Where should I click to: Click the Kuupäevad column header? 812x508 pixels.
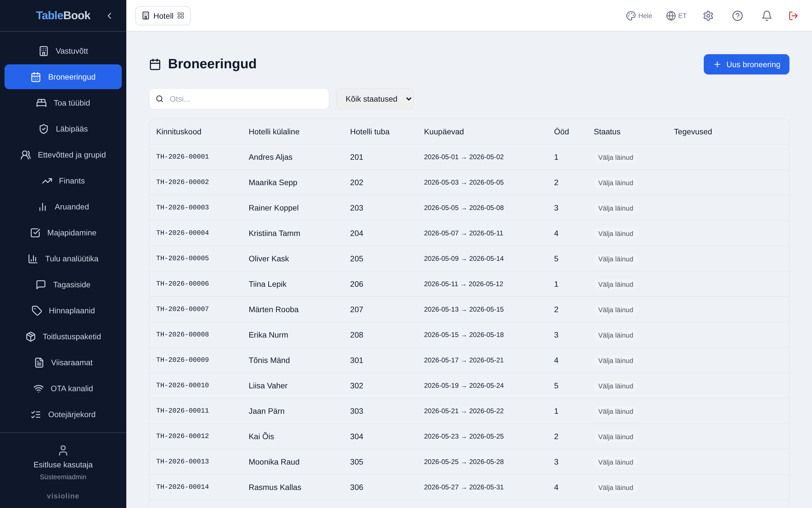tap(444, 132)
